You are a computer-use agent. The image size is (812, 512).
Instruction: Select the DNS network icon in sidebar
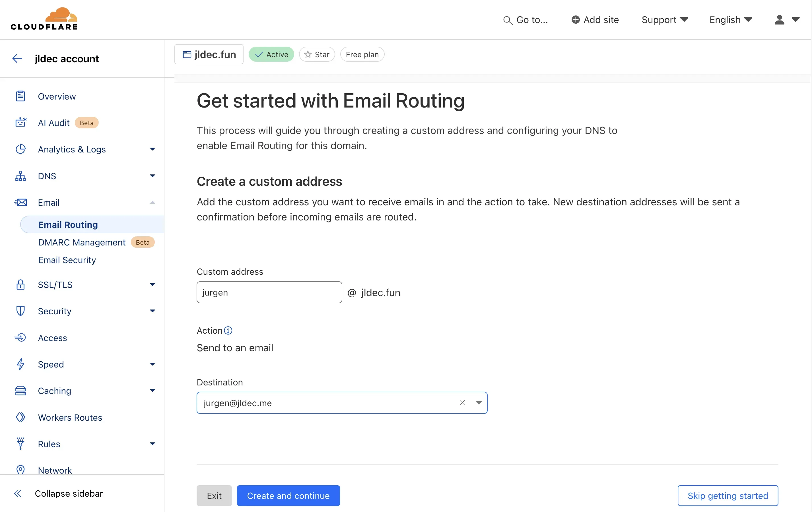click(x=20, y=176)
